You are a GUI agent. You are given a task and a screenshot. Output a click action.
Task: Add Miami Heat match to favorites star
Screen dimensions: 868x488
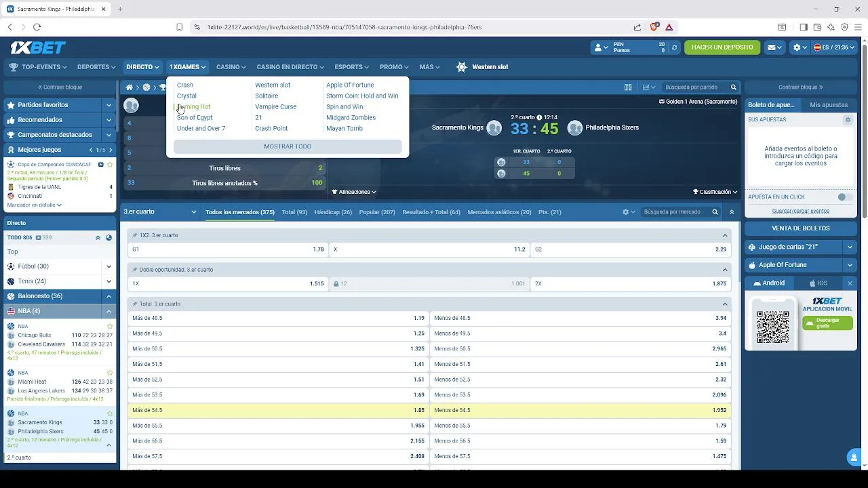click(110, 373)
